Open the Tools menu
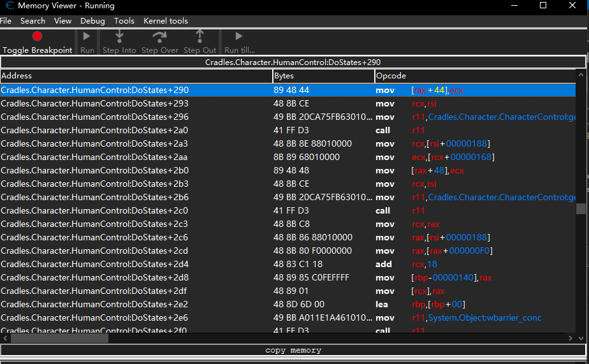 [x=124, y=21]
